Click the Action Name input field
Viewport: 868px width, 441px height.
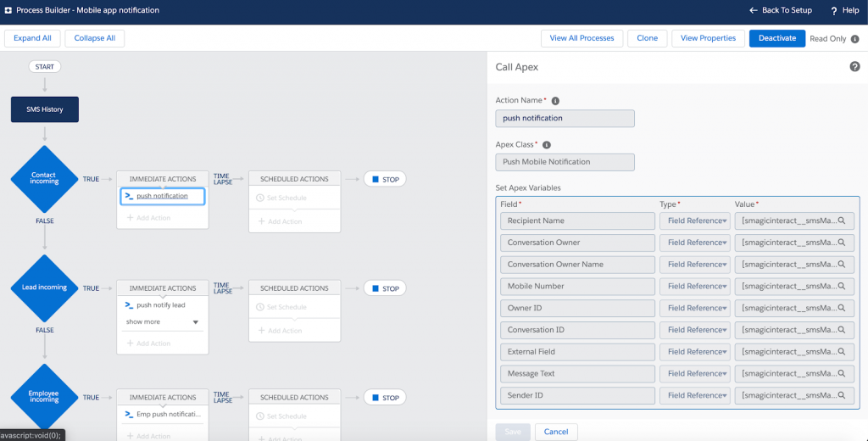coord(565,118)
